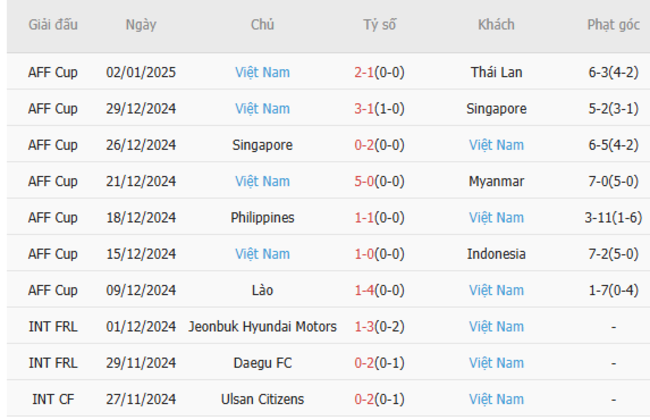Viewport: 650px width, 420px height.
Task: Click the Ngày column header
Action: point(141,24)
